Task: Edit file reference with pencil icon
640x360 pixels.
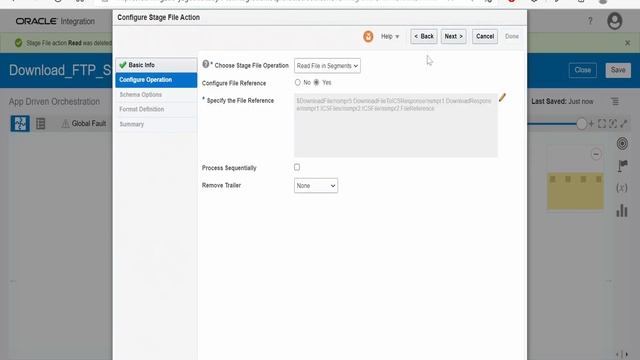Action: (502, 97)
